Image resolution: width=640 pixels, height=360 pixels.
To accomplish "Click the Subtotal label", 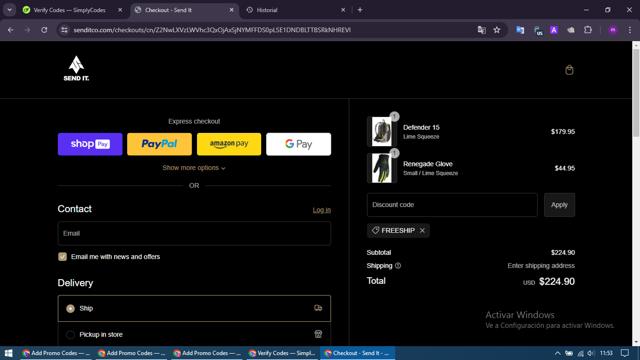I will pos(379,253).
